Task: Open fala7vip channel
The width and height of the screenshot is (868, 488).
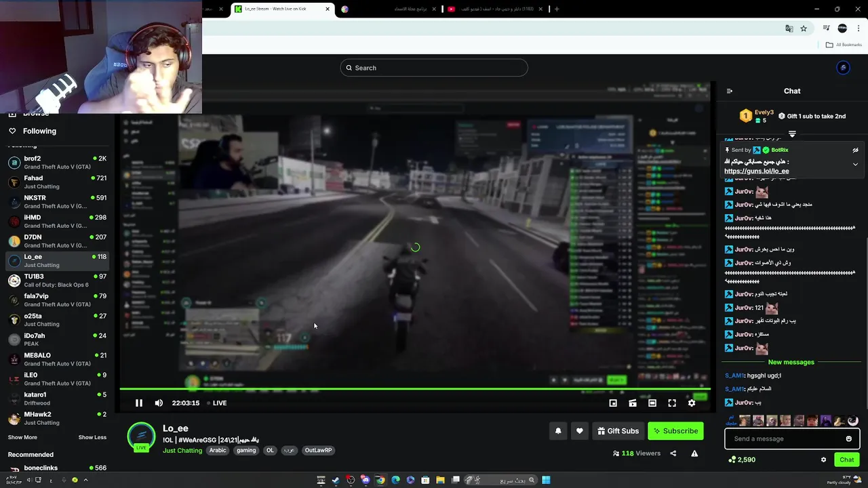Action: (57, 300)
